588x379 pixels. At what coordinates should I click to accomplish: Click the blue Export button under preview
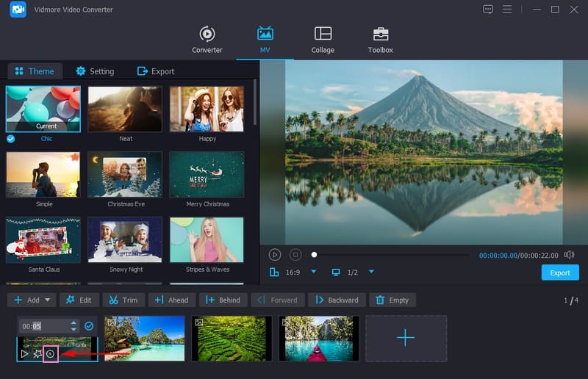click(559, 272)
